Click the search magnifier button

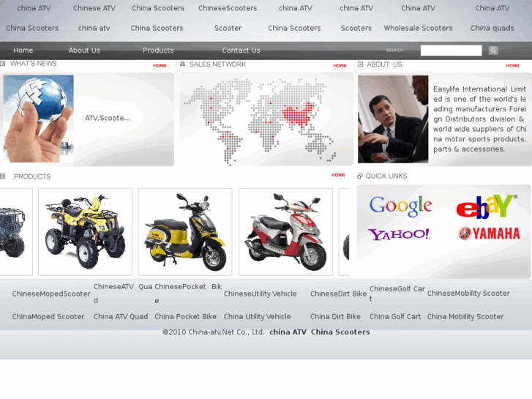(493, 51)
